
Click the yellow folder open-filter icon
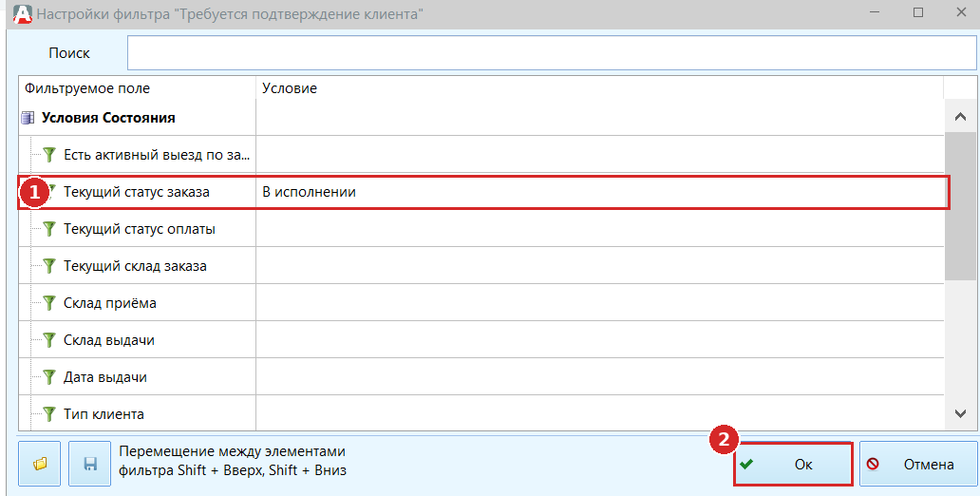tap(39, 464)
